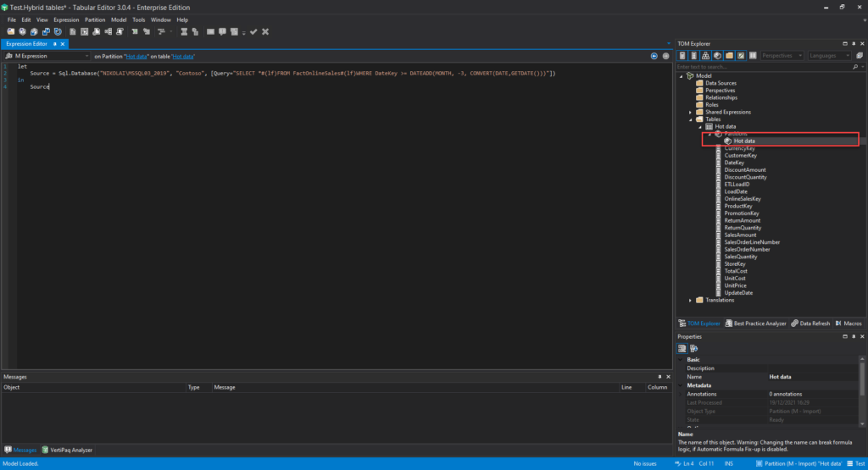Viewport: 868px width, 470px height.
Task: Toggle display folders in TOM Explorer
Action: pos(730,55)
